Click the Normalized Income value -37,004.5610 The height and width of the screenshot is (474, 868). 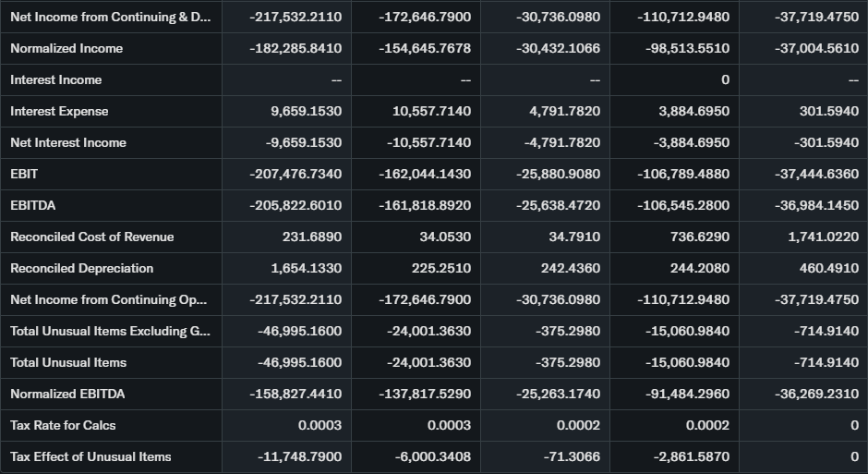[817, 48]
